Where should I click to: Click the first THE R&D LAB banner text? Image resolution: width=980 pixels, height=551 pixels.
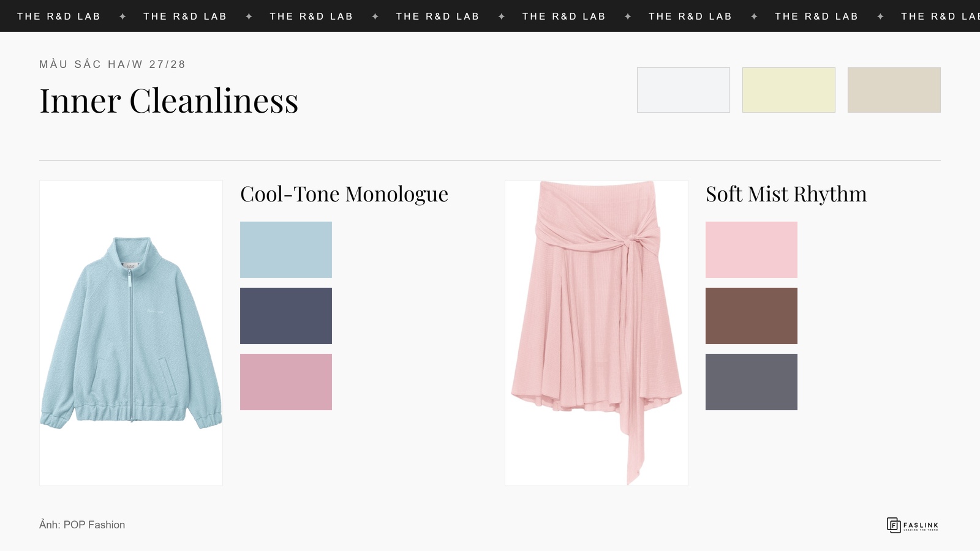pyautogui.click(x=59, y=17)
